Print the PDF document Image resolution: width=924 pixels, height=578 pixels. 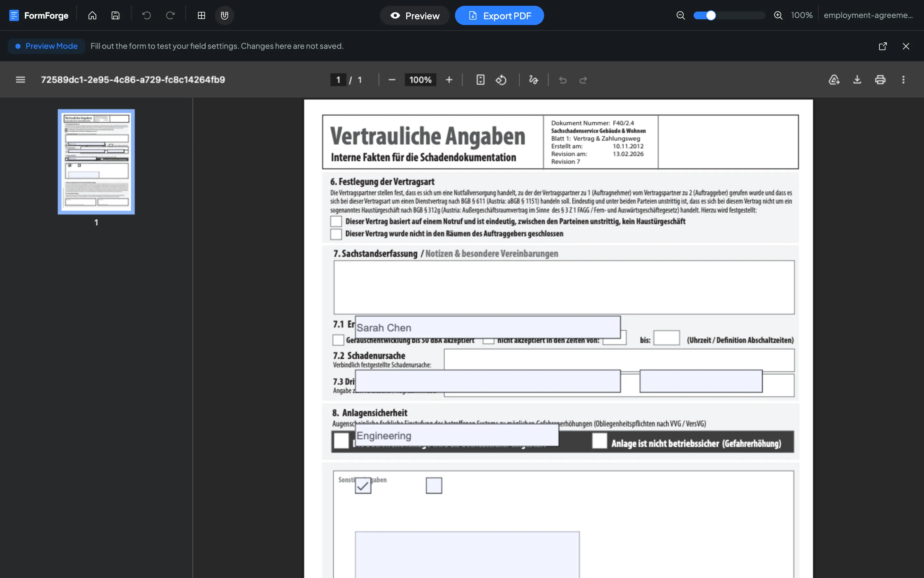click(x=880, y=80)
